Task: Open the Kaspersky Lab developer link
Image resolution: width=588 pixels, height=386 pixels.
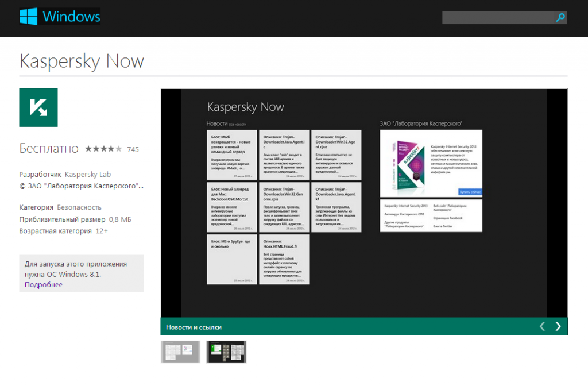Action: 88,175
